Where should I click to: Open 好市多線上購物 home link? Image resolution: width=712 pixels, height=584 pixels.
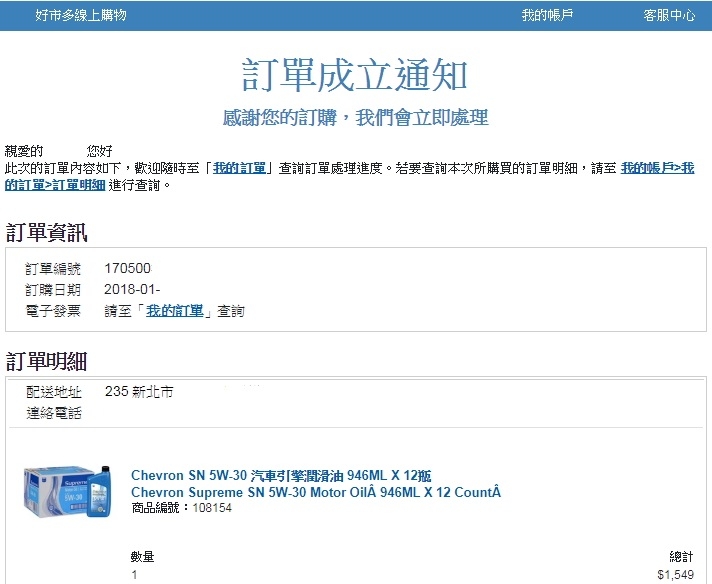(81, 15)
